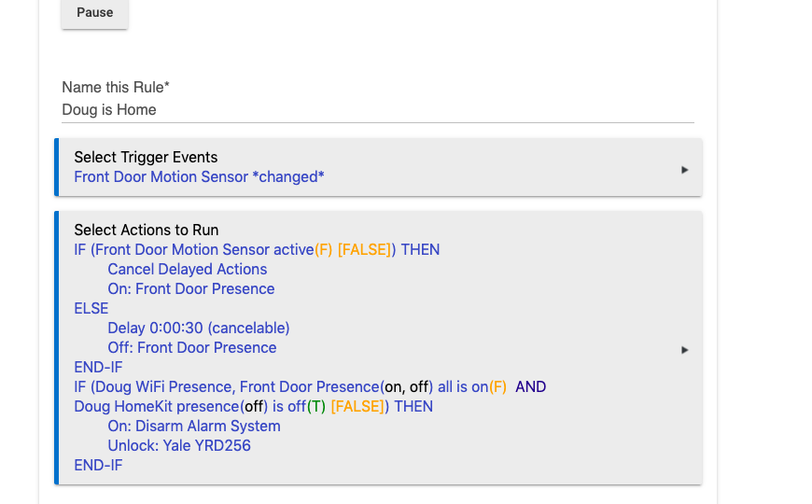812x504 pixels.
Task: Click 'Off: Front Door Presence' action line
Action: (x=191, y=348)
